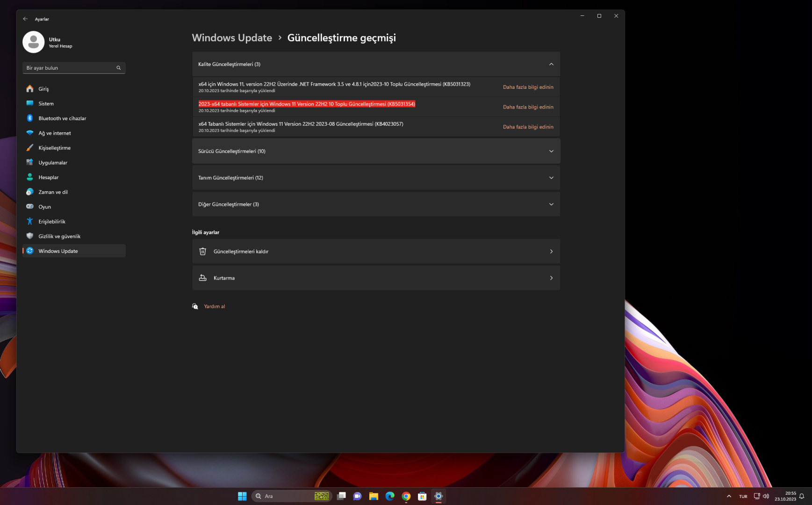The image size is (812, 505).
Task: Click the Windows Start button
Action: [242, 496]
